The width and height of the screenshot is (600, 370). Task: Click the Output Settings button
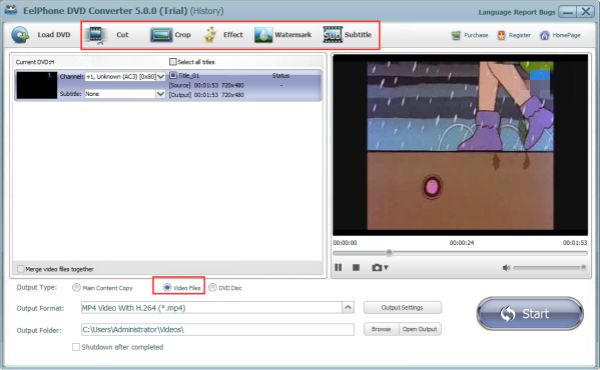click(403, 308)
